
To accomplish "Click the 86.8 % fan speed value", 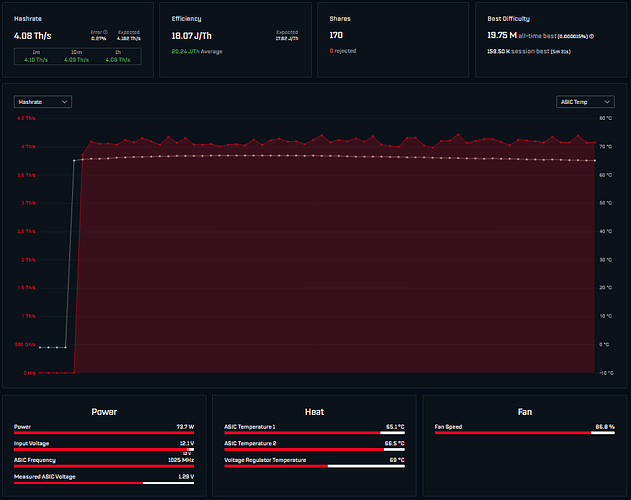I will coord(605,427).
